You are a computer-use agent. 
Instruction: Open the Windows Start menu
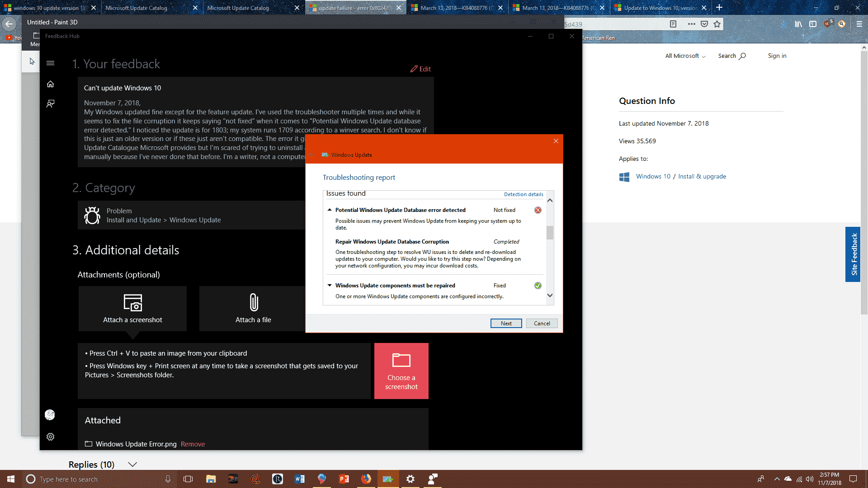coord(11,479)
